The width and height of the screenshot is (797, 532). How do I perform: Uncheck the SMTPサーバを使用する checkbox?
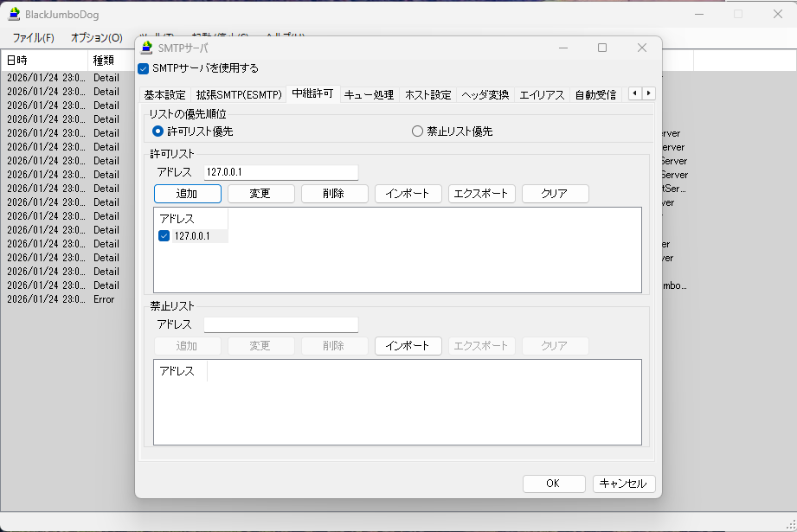144,68
